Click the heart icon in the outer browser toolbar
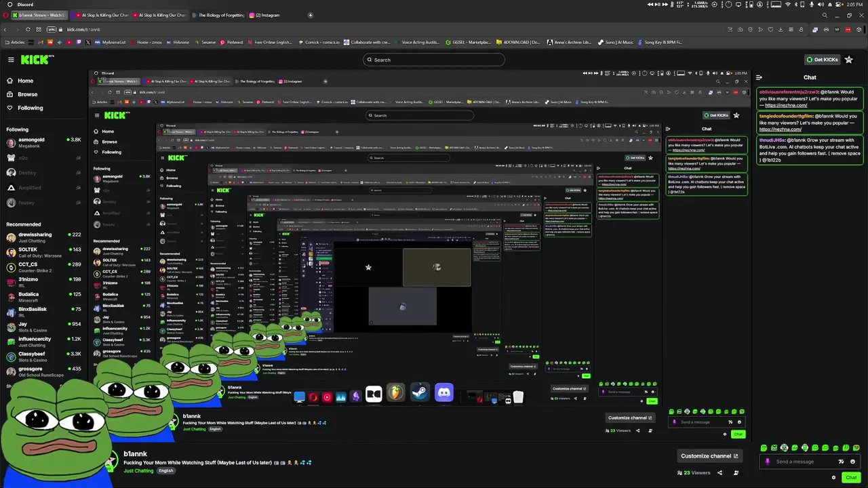Screen dimensions: 868x488 click(770, 30)
